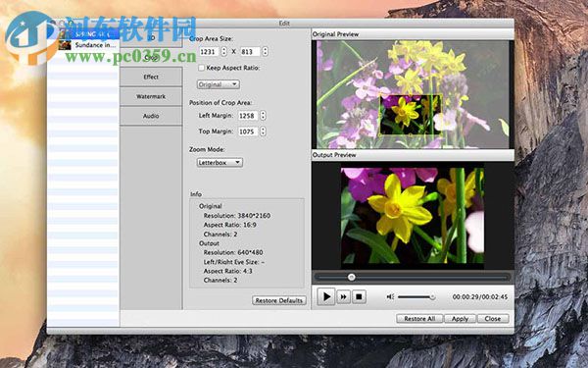Image resolution: width=588 pixels, height=368 pixels.
Task: Mute audio with the speaker icon
Action: tap(390, 296)
